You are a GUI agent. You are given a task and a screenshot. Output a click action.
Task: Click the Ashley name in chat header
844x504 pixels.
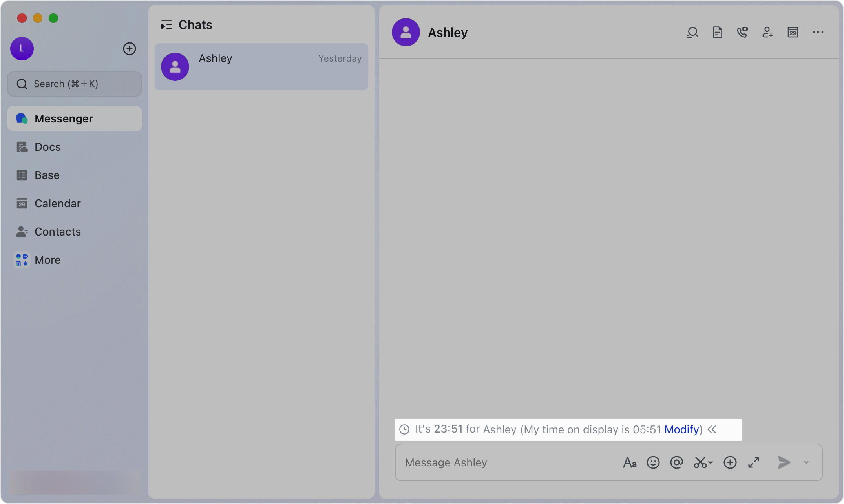coord(448,33)
